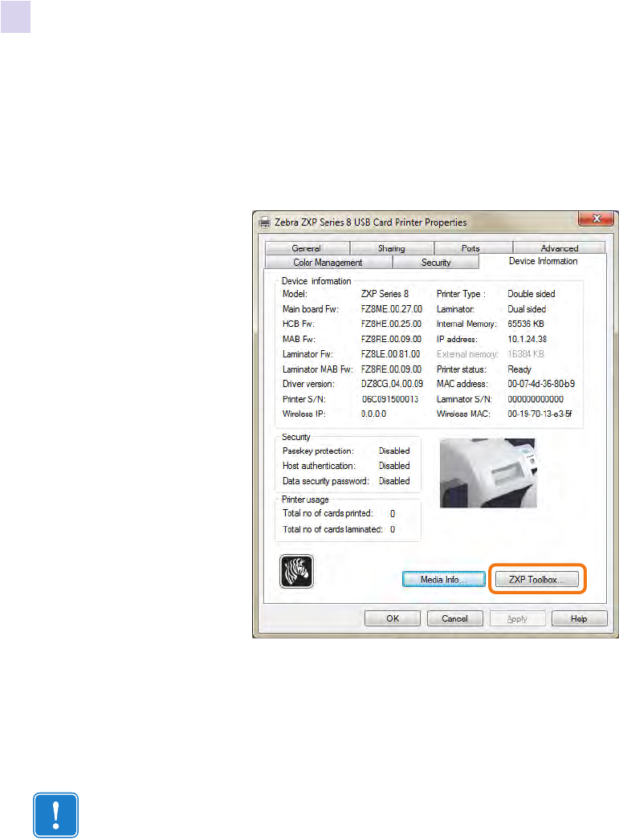Click IP address 10.1.24.38
Image resolution: width=619 pixels, height=840 pixels.
(x=527, y=339)
